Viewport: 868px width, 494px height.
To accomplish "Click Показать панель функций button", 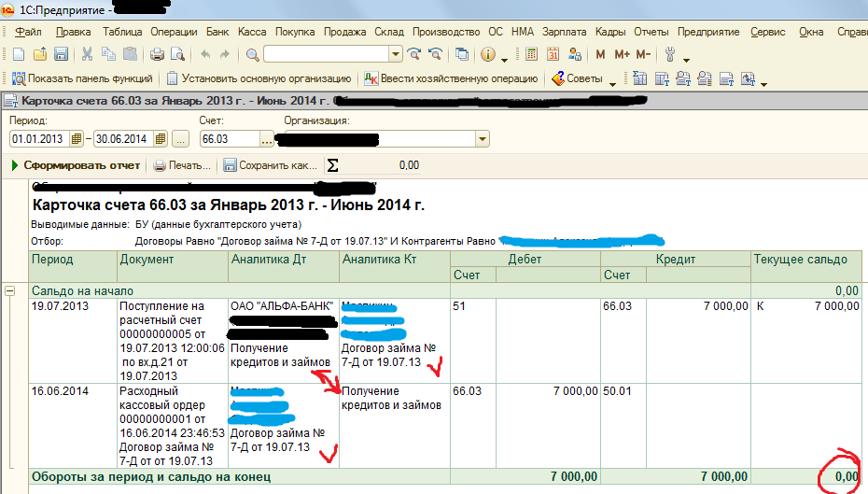I will point(82,78).
